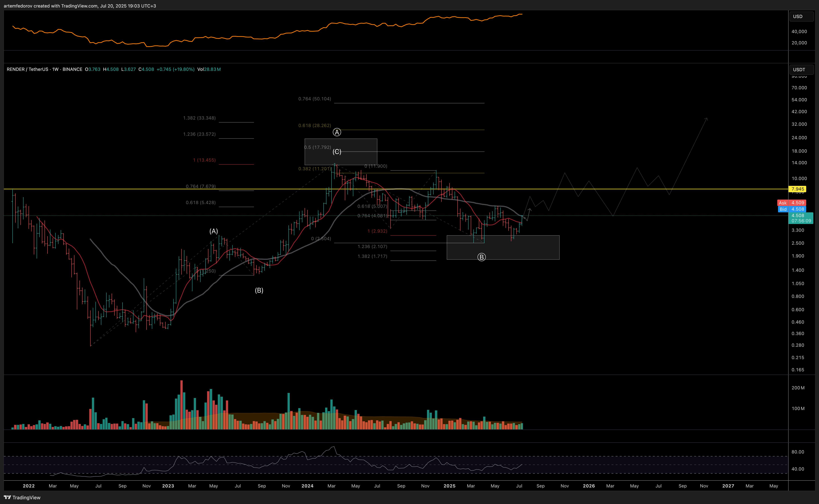
Task: Click the 0.764 (4.081) Fibonacci label
Action: click(x=372, y=216)
